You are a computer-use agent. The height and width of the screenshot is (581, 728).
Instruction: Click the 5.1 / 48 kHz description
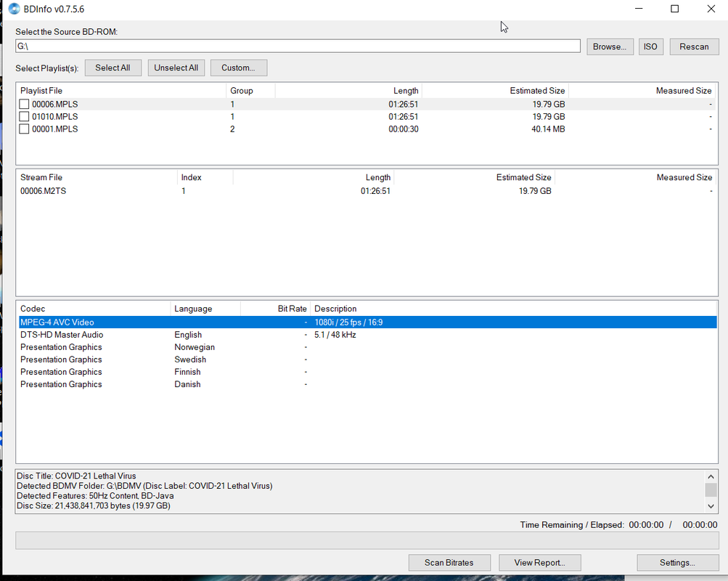[335, 335]
